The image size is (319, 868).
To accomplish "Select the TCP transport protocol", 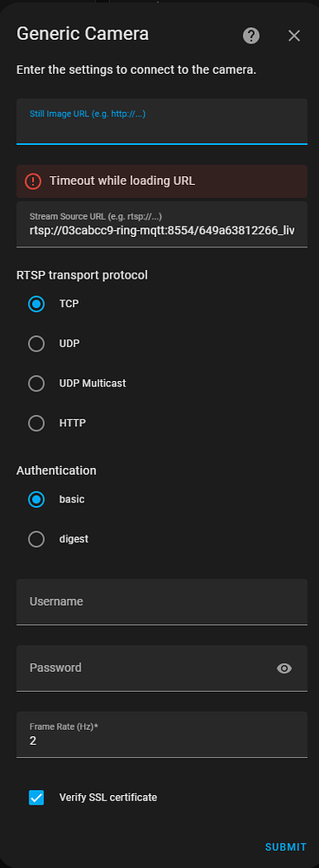I will pos(36,304).
